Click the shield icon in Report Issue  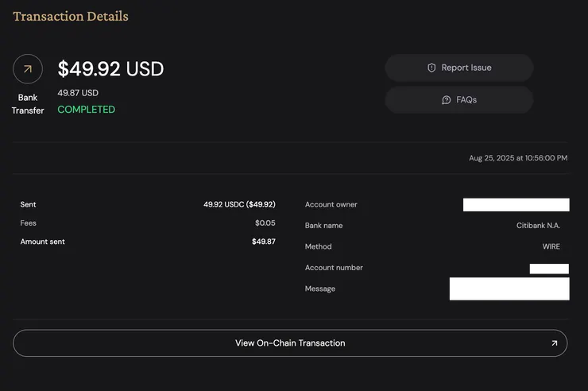tap(431, 68)
